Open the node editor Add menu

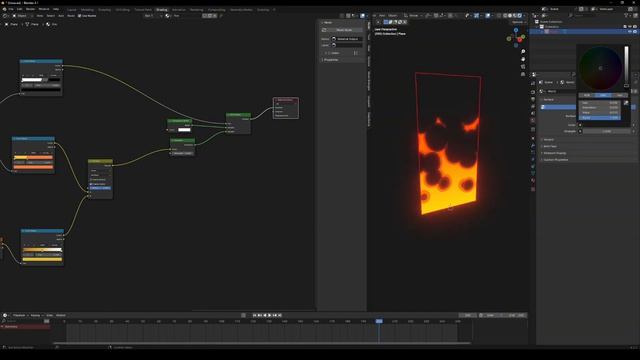[x=61, y=16]
